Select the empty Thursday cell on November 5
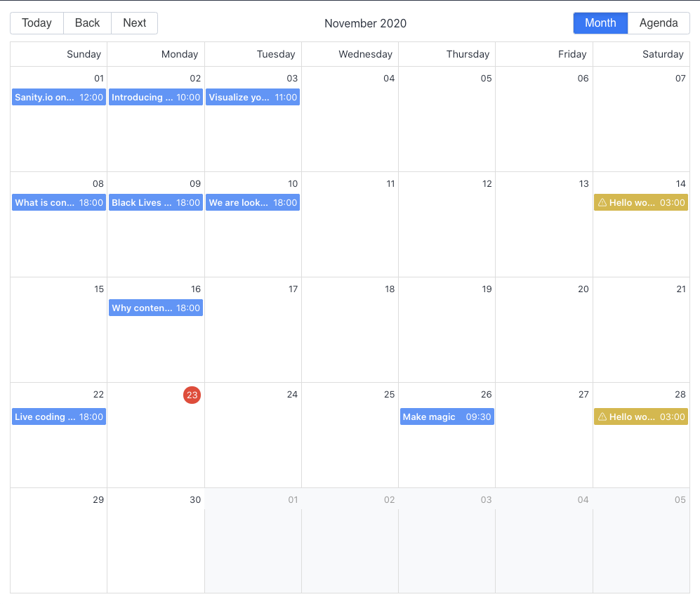Viewport: 700px width, 604px height. (447, 119)
